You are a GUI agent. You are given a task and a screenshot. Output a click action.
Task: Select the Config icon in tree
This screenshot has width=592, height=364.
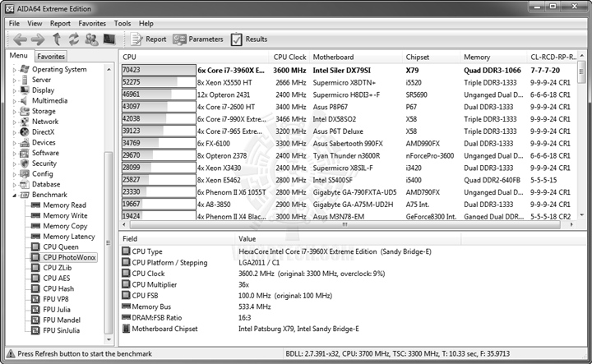(25, 174)
